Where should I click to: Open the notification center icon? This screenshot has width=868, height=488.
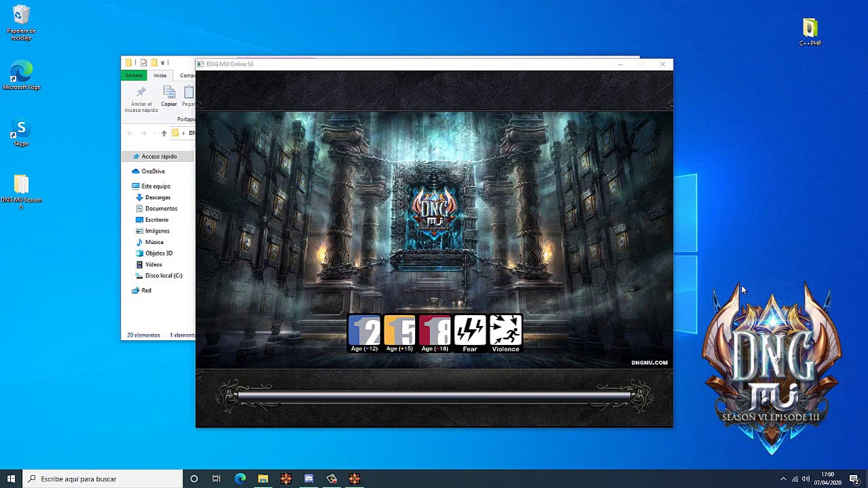854,479
